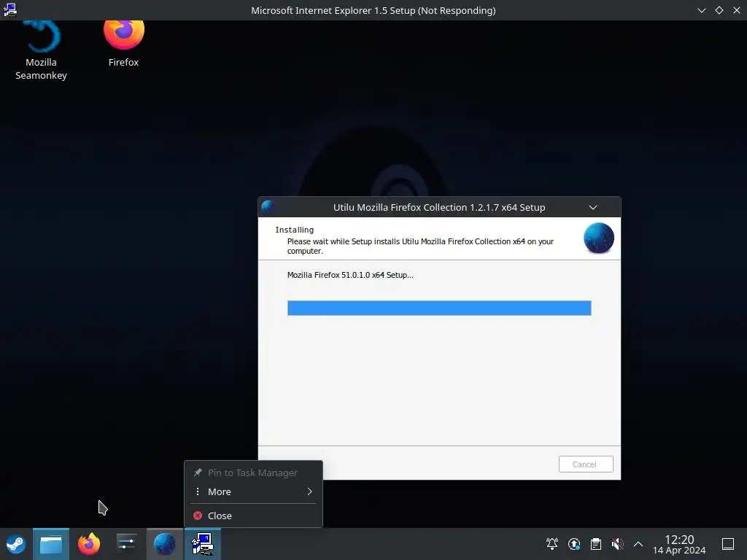Open the file manager in taskbar
747x560 pixels.
(51, 544)
